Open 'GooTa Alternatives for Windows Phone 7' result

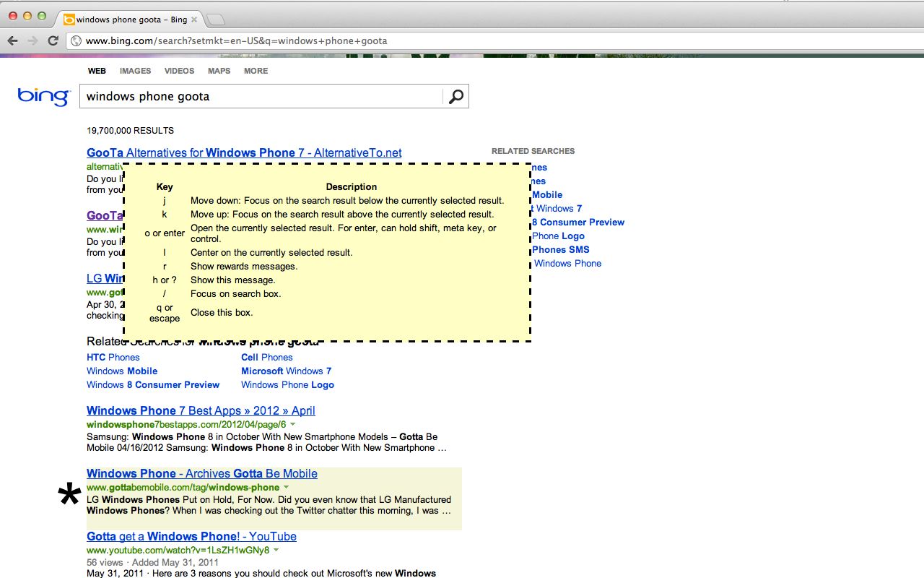tap(244, 153)
